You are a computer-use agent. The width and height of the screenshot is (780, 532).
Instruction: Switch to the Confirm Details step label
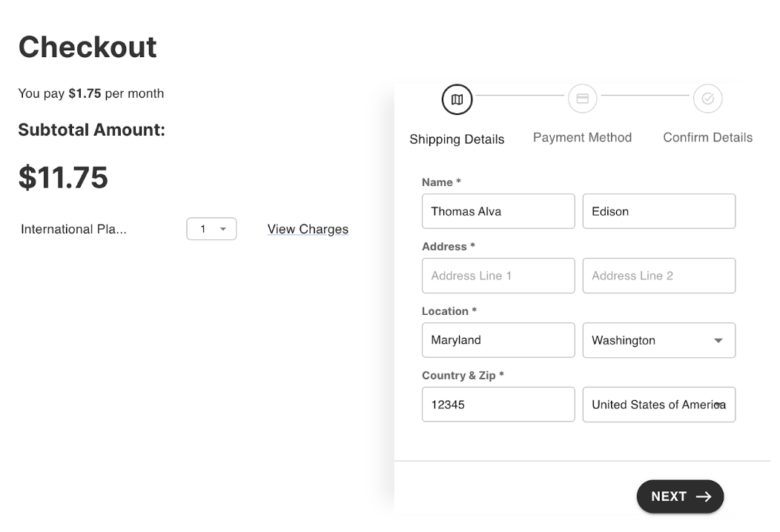pyautogui.click(x=707, y=137)
